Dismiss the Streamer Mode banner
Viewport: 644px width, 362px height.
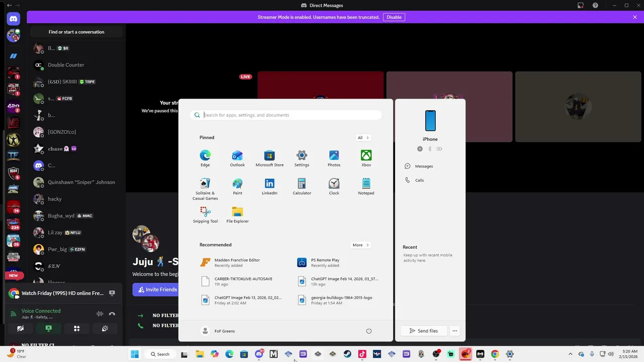(635, 17)
